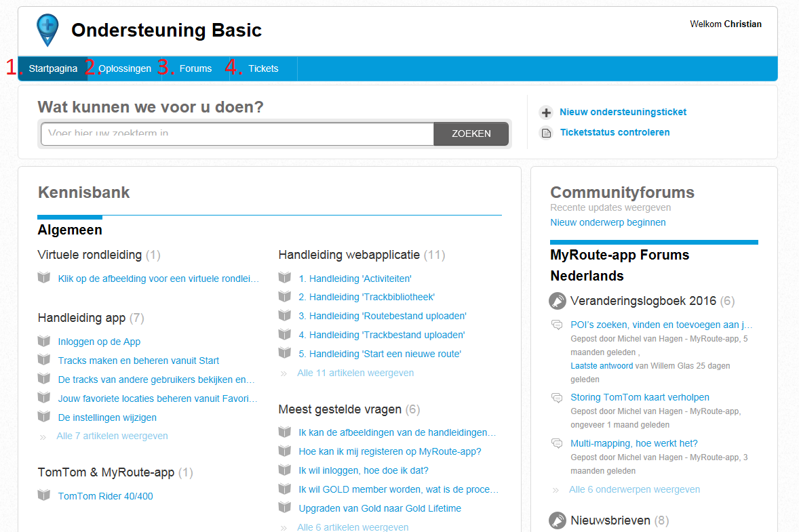
Task: Open the Veranderingslogboek 2016 forum
Action: pyautogui.click(x=643, y=301)
